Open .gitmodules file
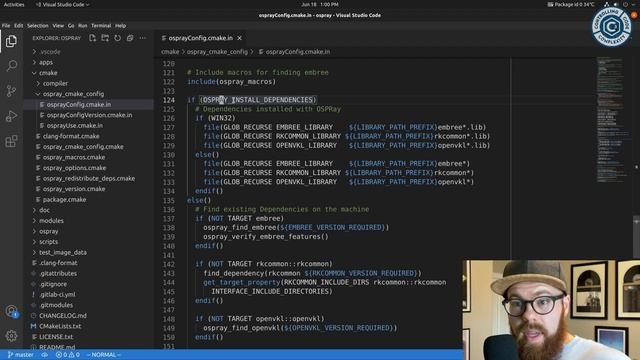 pyautogui.click(x=89, y=305)
